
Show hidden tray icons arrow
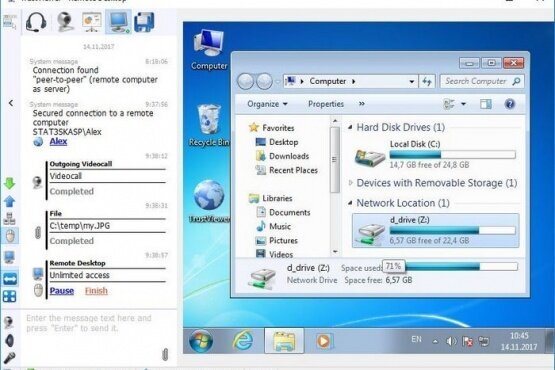(x=435, y=341)
